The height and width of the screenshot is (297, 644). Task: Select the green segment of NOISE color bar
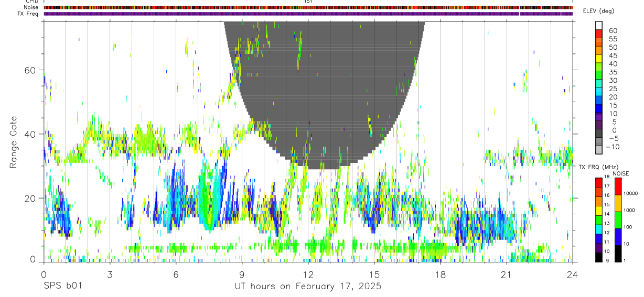click(x=618, y=220)
